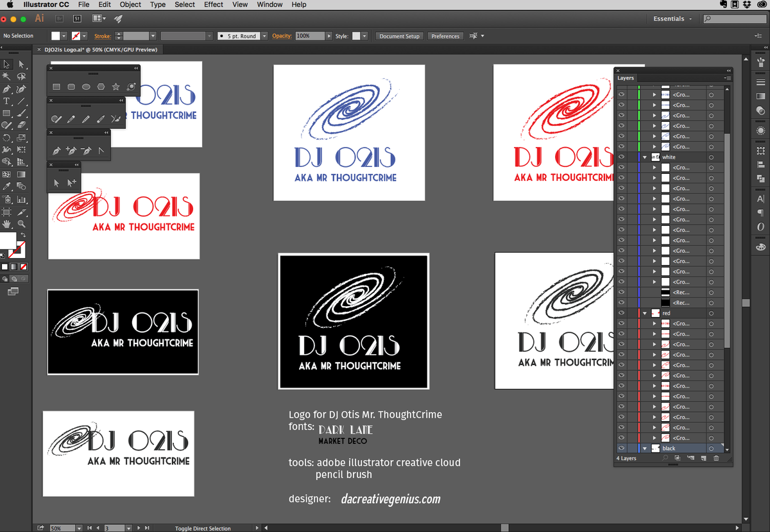Toggle target circle of red layer
Image resolution: width=770 pixels, height=532 pixels.
click(711, 313)
